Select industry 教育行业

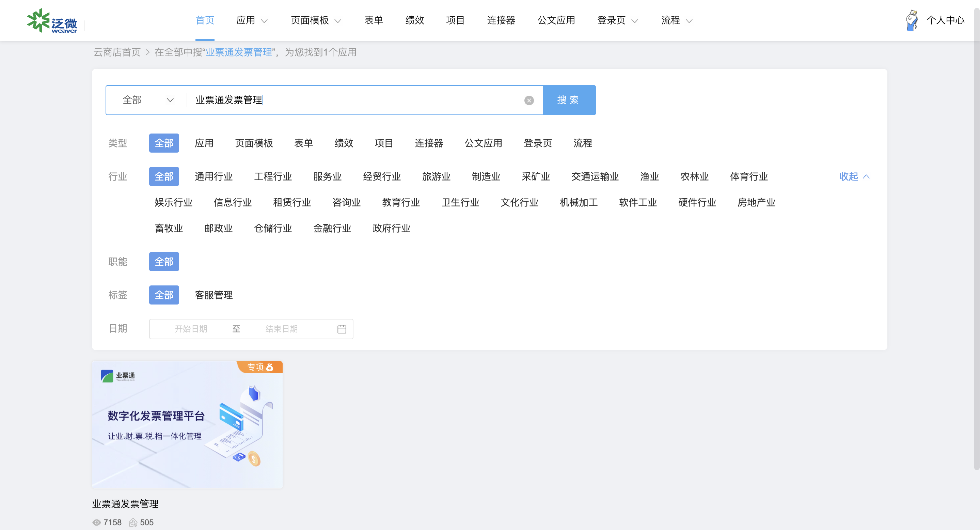401,202
